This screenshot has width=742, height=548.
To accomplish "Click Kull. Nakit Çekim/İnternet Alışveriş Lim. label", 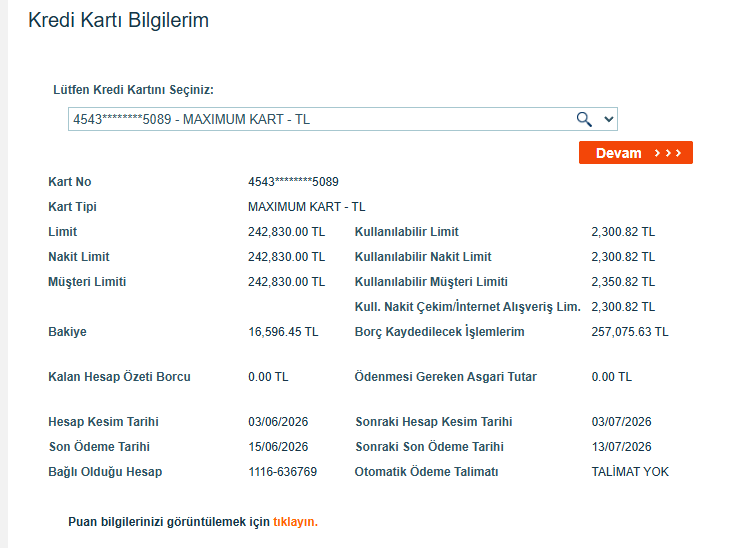I will tap(468, 307).
